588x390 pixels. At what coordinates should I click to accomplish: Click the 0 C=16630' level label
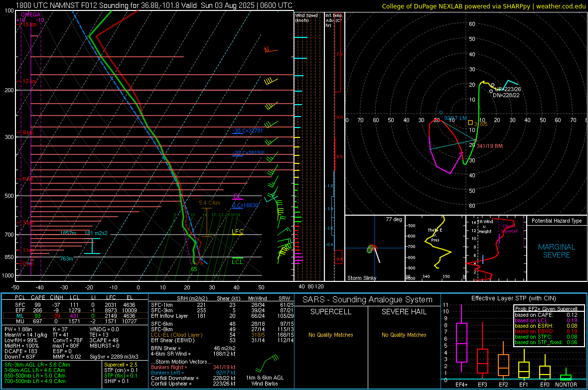[246, 205]
